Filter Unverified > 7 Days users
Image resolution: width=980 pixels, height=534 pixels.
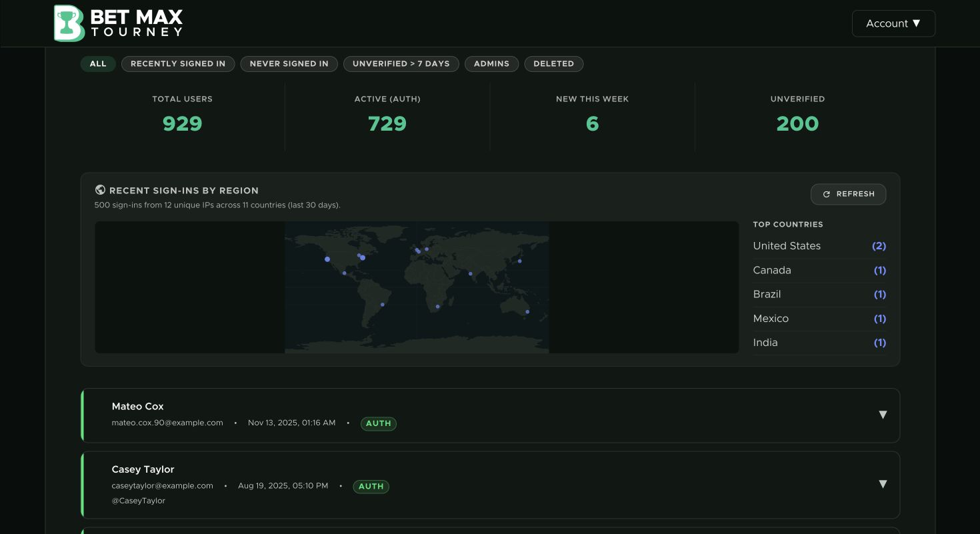401,64
